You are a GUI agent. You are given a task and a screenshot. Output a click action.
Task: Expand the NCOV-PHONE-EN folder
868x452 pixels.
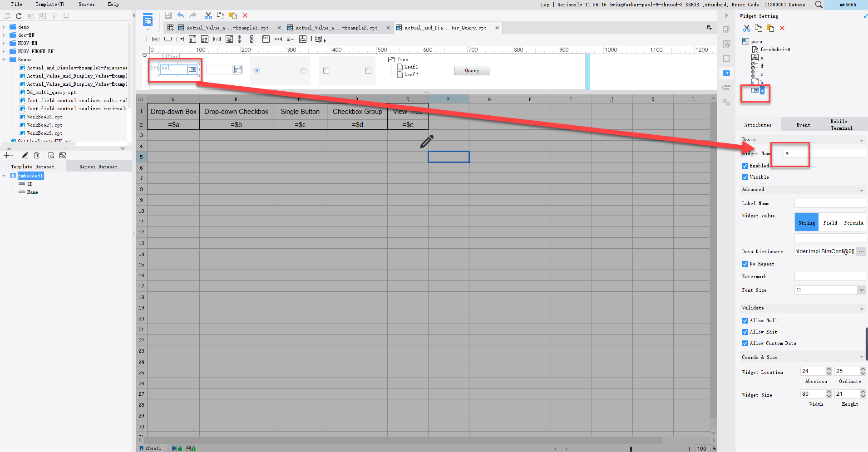(4, 52)
